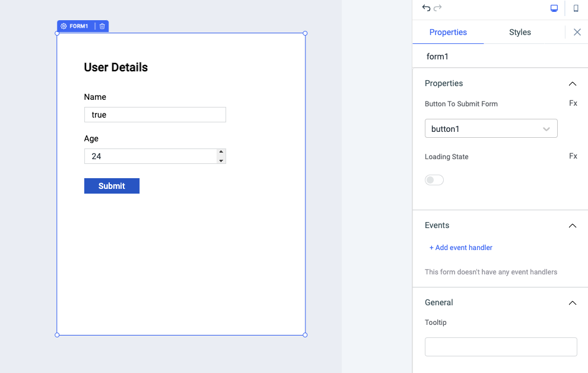Collapse the General section
This screenshot has height=373, width=588.
pos(572,303)
